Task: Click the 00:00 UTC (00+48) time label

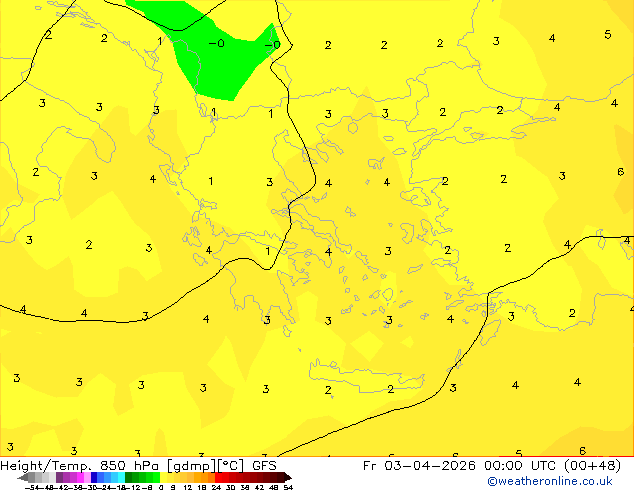Action: click(x=552, y=466)
